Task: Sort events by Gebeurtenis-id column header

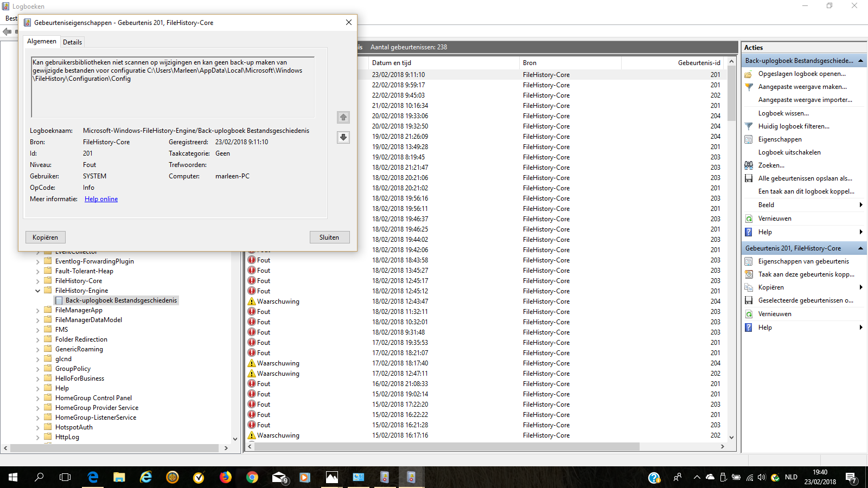Action: (673, 63)
